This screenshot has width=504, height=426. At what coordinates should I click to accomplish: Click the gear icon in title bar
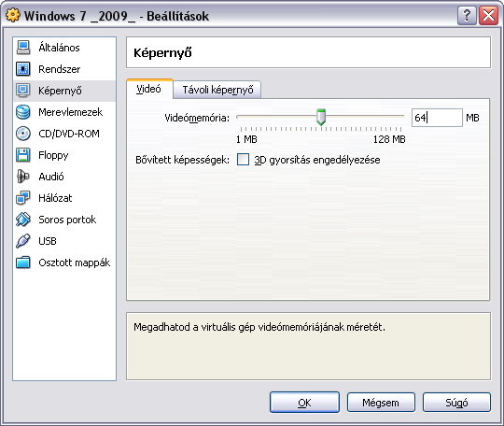click(13, 16)
